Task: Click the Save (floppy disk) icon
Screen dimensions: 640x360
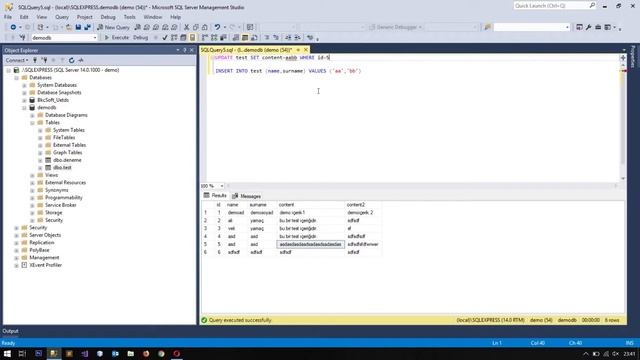Action: click(78, 27)
